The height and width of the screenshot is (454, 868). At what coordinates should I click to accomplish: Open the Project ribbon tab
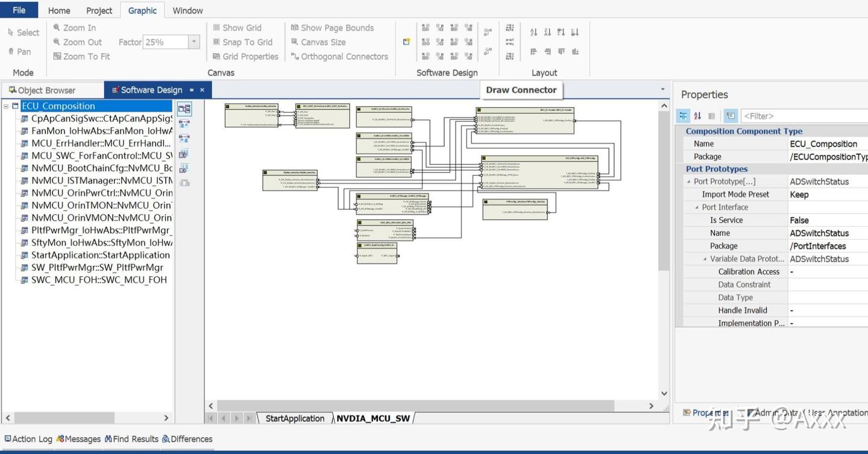tap(99, 10)
